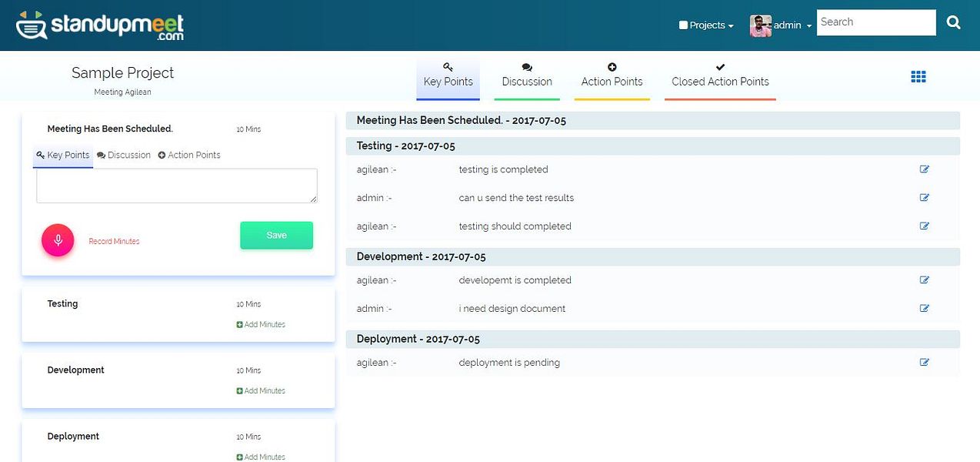Click the chat bubble icon above Discussion
Image resolution: width=980 pixels, height=462 pixels.
point(527,68)
